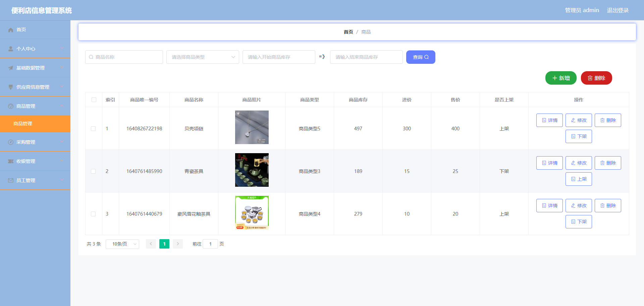Click the icon beside 商品管理 parent menu
The height and width of the screenshot is (306, 644).
[x=11, y=106]
